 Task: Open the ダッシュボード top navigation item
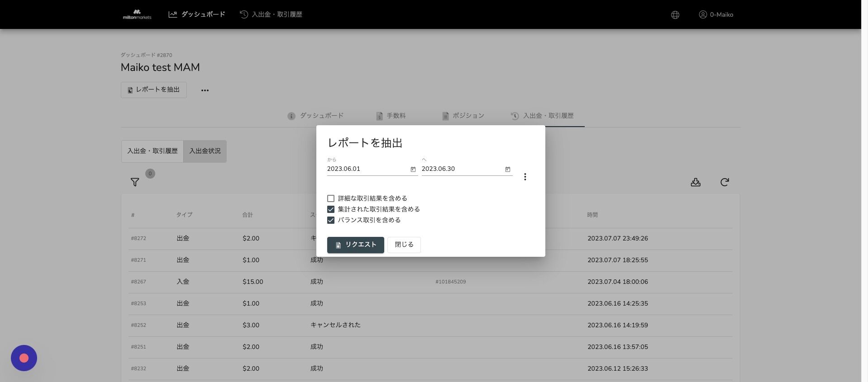pos(197,14)
